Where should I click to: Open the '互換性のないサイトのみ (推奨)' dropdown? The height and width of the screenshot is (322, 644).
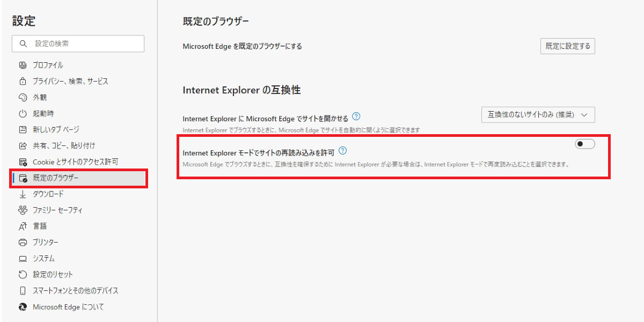pos(538,115)
